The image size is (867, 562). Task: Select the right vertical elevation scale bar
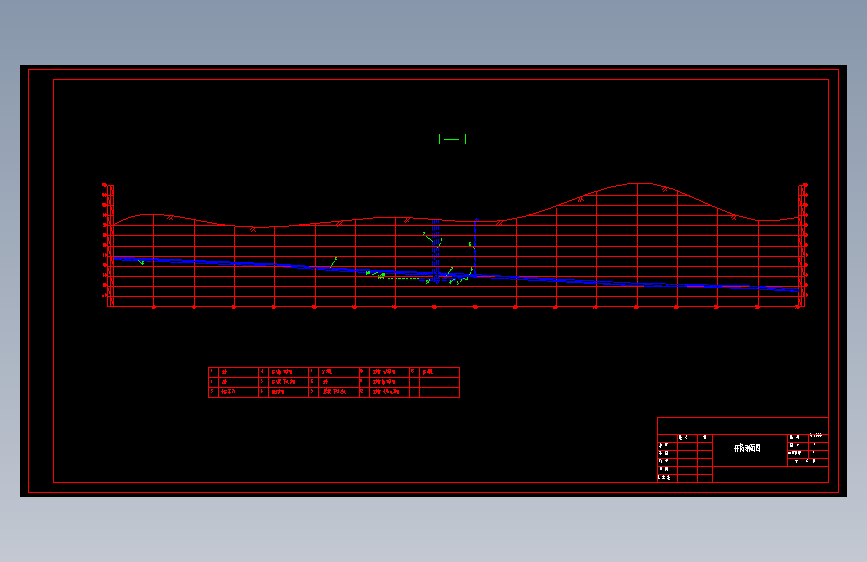point(802,245)
